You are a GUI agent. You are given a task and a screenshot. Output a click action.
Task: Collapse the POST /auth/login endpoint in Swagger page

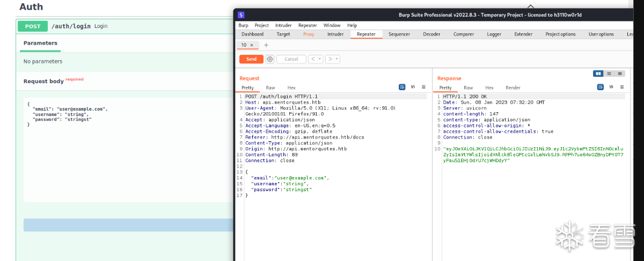(x=124, y=26)
